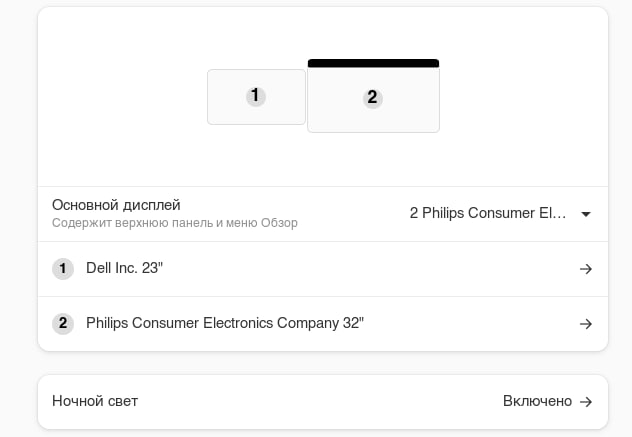Open Philips Consumer Electronics Company 32" entry
This screenshot has width=632, height=437.
click(225, 323)
